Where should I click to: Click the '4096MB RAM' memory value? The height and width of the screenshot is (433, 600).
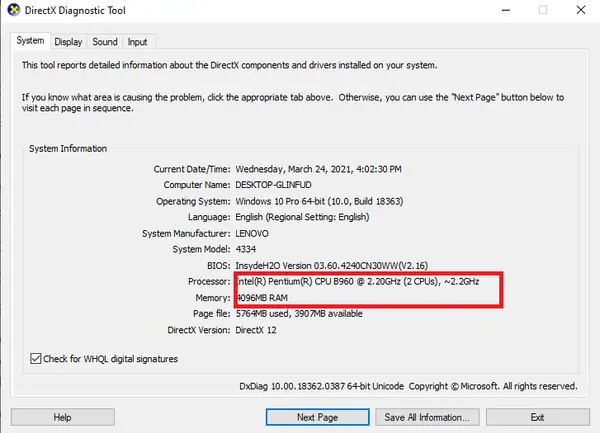pyautogui.click(x=262, y=298)
